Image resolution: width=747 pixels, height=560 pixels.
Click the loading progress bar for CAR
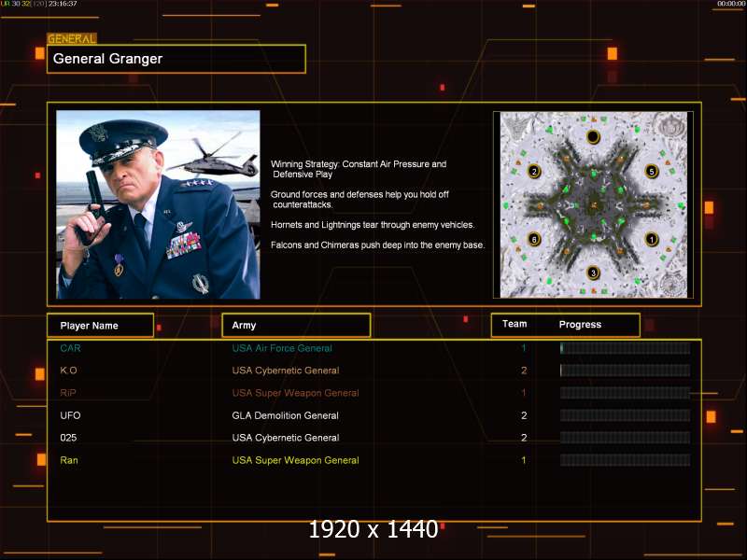point(625,348)
